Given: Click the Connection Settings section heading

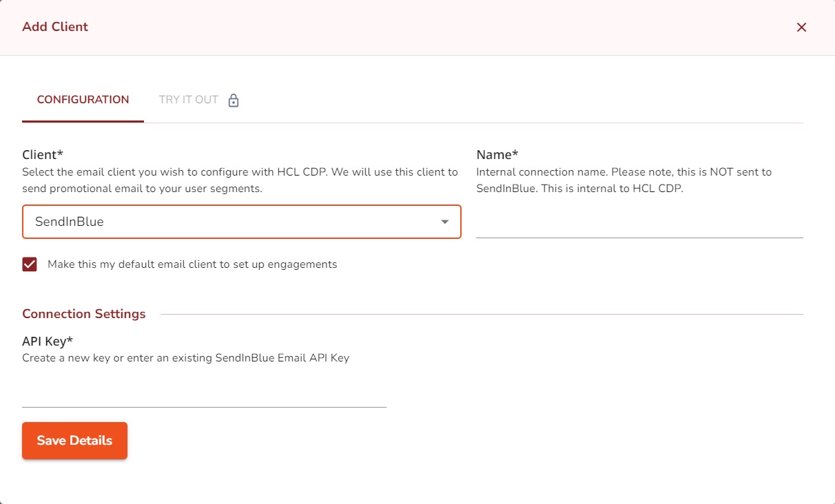Looking at the screenshot, I should coord(84,314).
